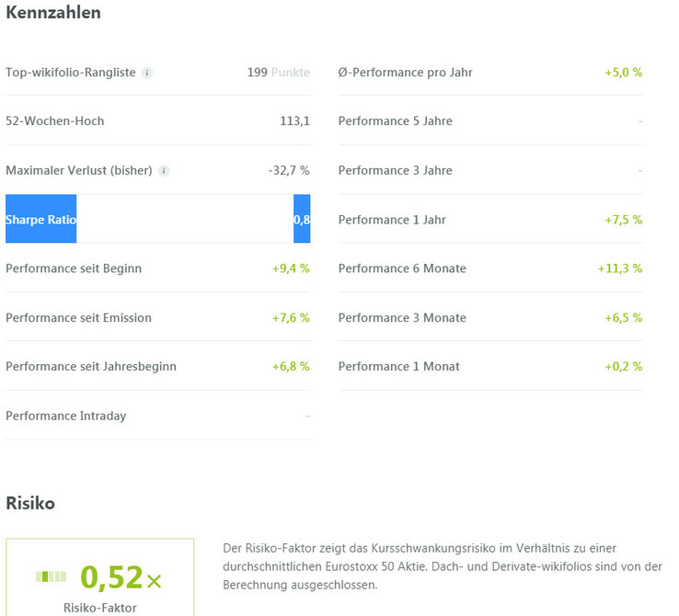Click the 0,52× Risiko-Faktor value

(121, 577)
